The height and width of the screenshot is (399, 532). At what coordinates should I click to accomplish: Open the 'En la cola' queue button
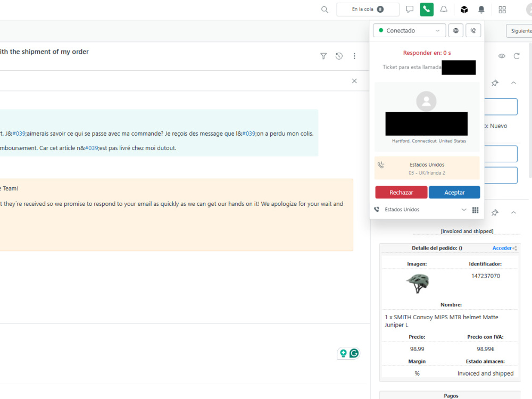368,9
